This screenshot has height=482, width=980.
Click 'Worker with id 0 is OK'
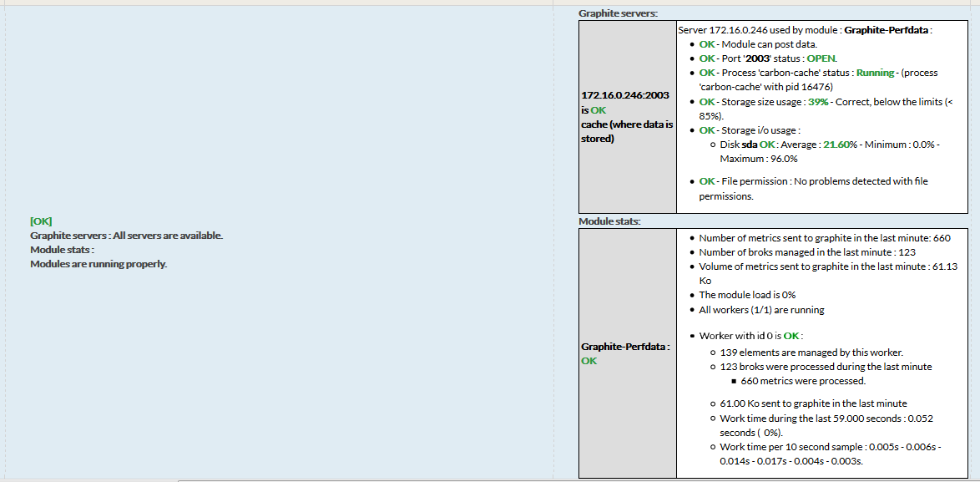tap(750, 336)
